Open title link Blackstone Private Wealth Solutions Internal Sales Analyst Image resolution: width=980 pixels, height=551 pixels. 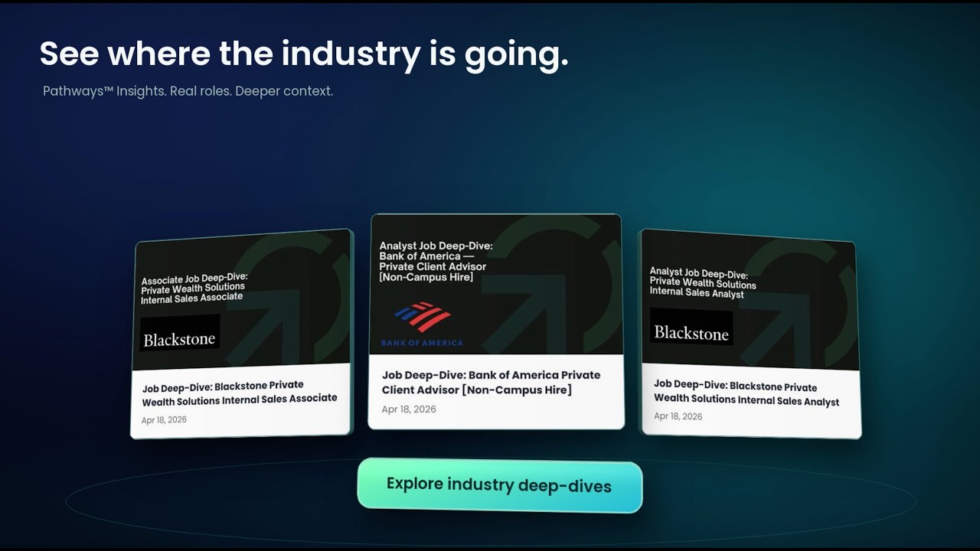pos(746,394)
